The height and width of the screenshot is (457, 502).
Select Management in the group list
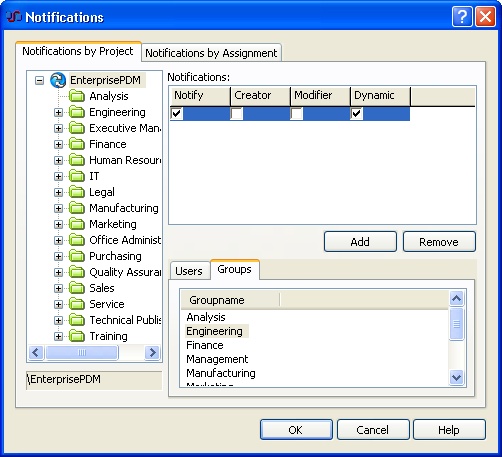[x=217, y=359]
